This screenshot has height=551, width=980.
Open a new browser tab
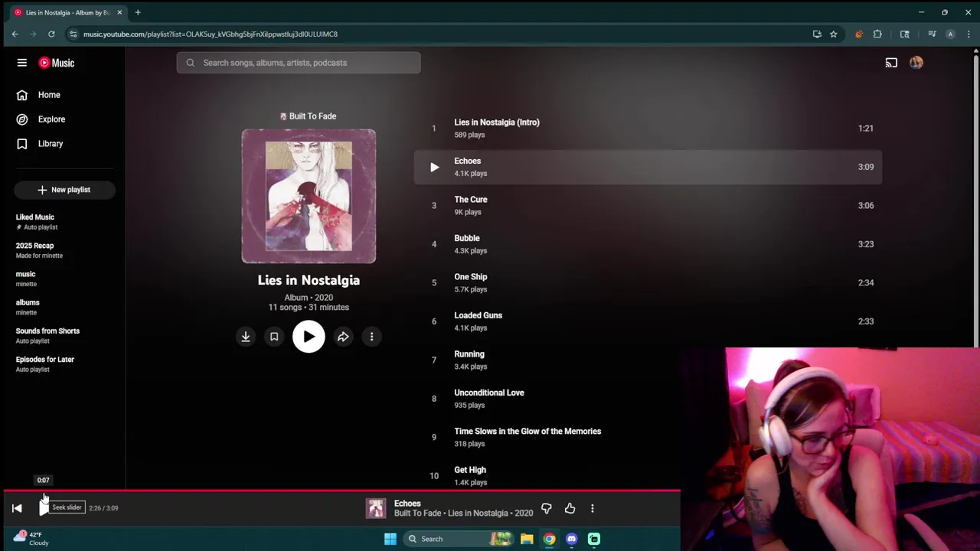(x=138, y=12)
